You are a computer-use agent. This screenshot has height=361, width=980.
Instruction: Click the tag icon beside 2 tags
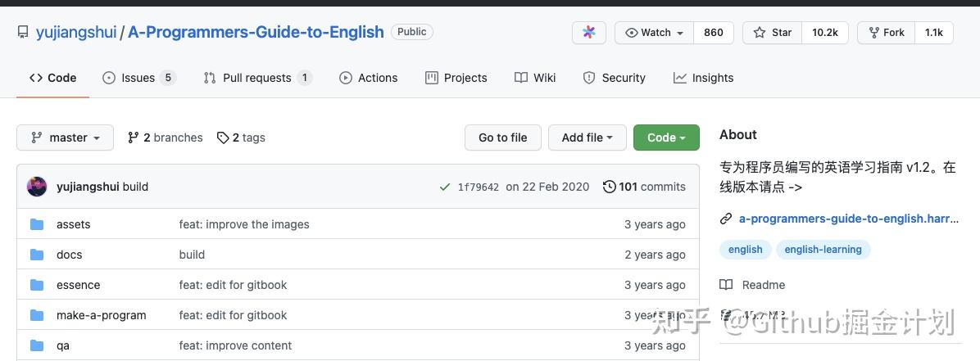(223, 138)
